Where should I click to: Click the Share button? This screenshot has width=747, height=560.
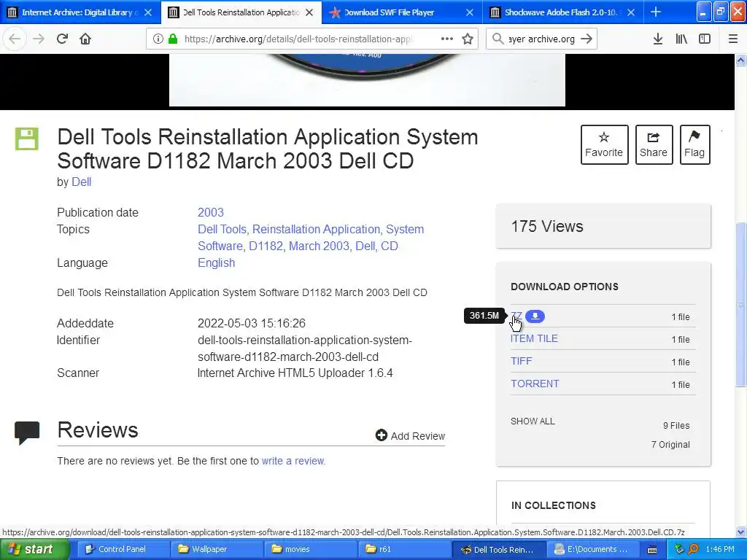pyautogui.click(x=654, y=145)
